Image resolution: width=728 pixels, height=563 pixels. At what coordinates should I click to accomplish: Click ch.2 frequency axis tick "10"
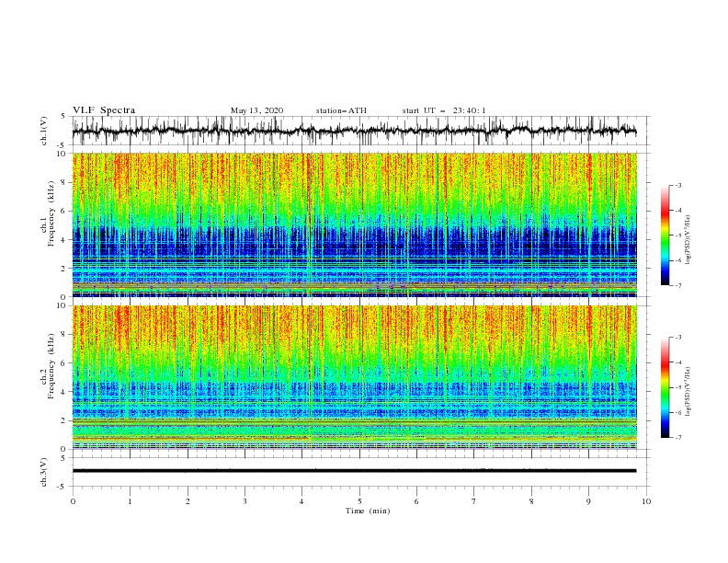(x=62, y=305)
